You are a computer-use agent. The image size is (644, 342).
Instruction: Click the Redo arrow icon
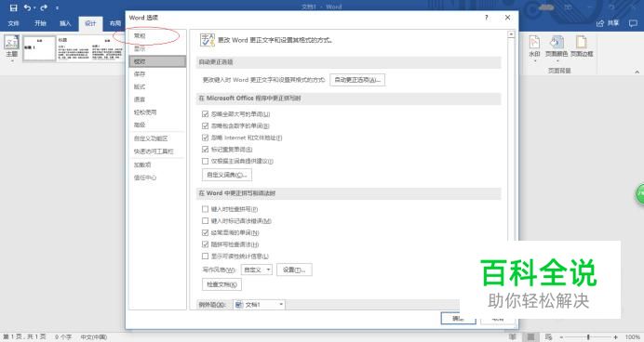coord(44,7)
